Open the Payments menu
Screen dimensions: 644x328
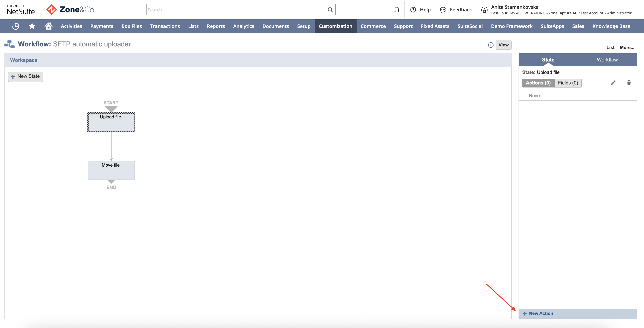102,26
